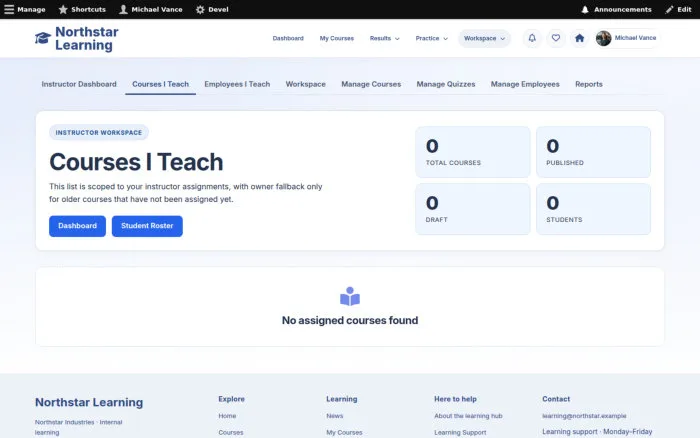Select the Courses I Teach tab
The image size is (700, 438).
160,84
